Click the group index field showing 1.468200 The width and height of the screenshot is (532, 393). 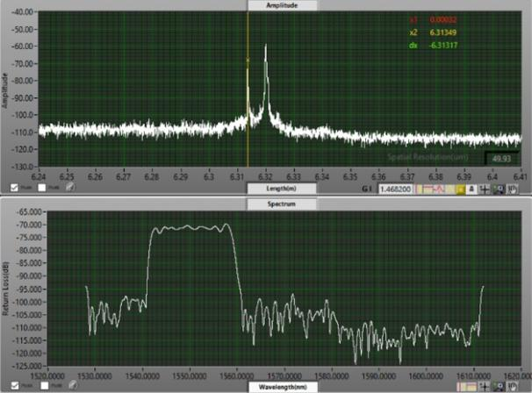pos(399,188)
